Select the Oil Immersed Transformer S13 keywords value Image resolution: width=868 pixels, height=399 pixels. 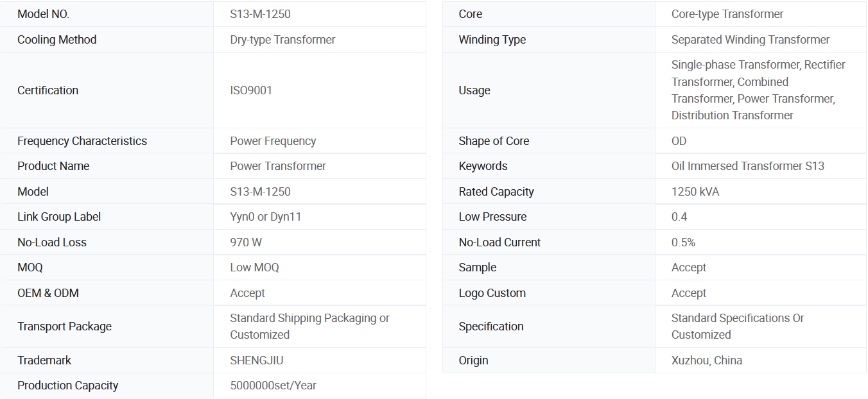[747, 166]
